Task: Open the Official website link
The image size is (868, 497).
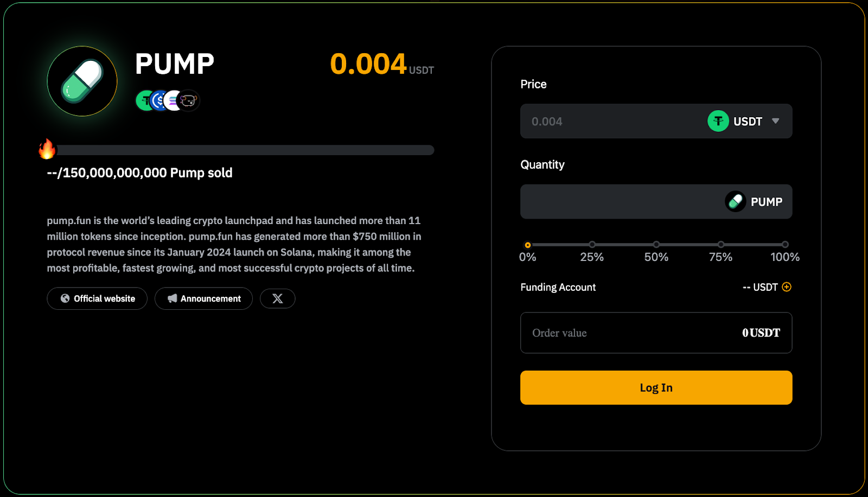Action: point(97,298)
